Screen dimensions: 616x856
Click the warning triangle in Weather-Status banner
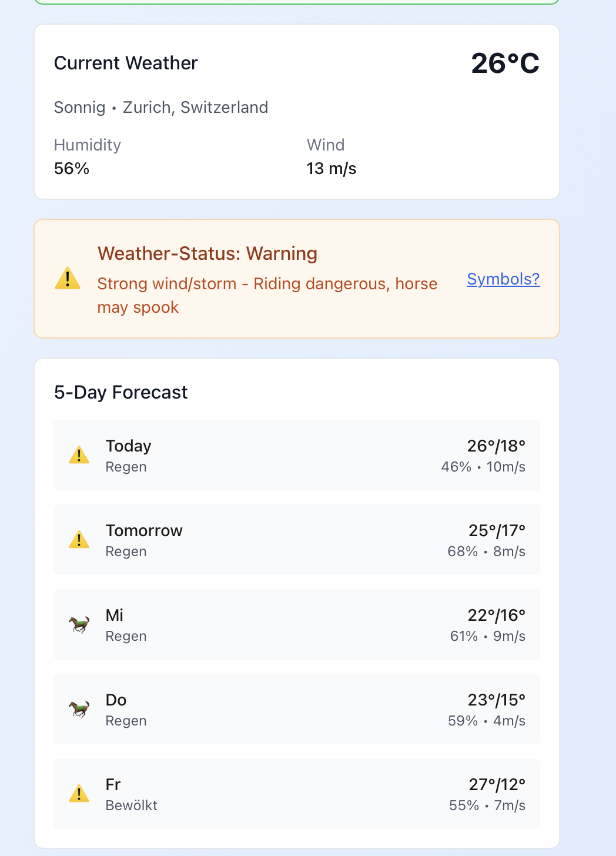pyautogui.click(x=68, y=279)
